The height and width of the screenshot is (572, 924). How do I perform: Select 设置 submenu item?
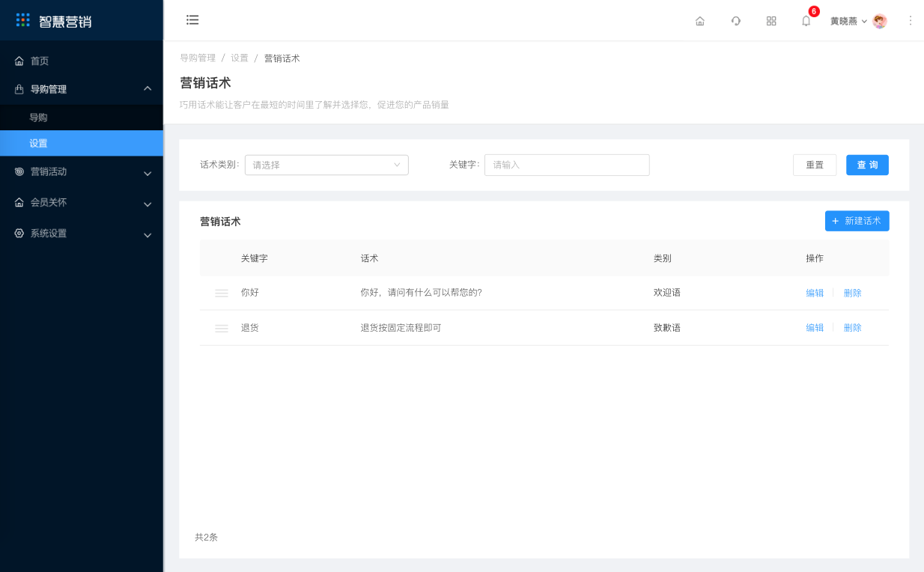coord(82,143)
